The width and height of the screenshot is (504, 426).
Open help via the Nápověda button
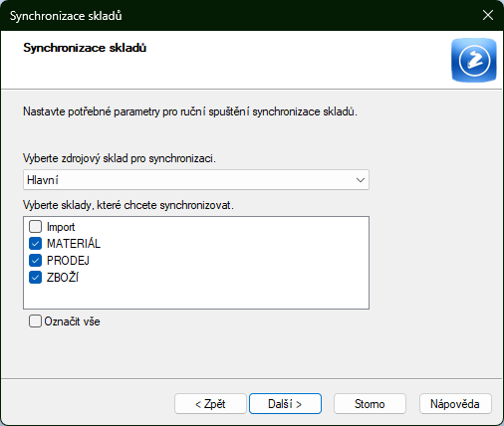455,404
